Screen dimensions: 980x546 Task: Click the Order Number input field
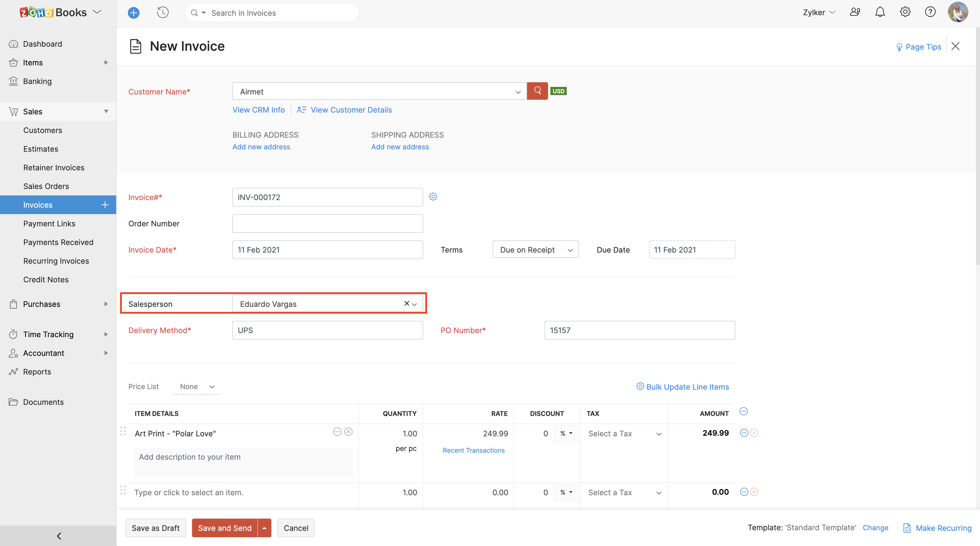pos(327,224)
